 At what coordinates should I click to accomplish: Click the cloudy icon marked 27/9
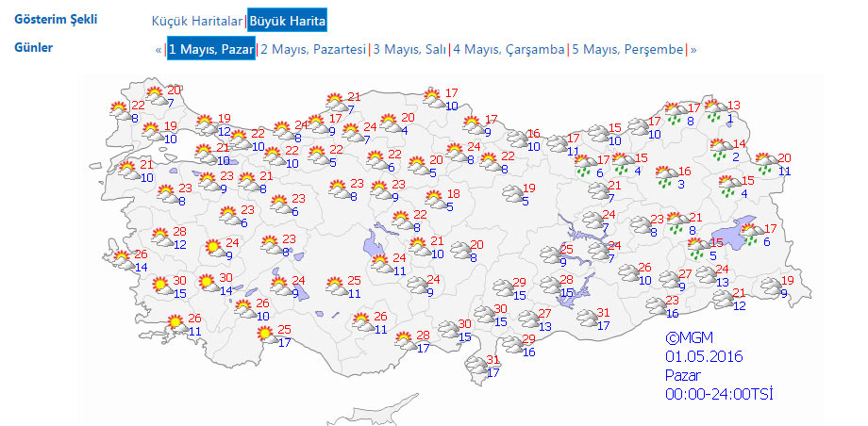[x=669, y=280]
